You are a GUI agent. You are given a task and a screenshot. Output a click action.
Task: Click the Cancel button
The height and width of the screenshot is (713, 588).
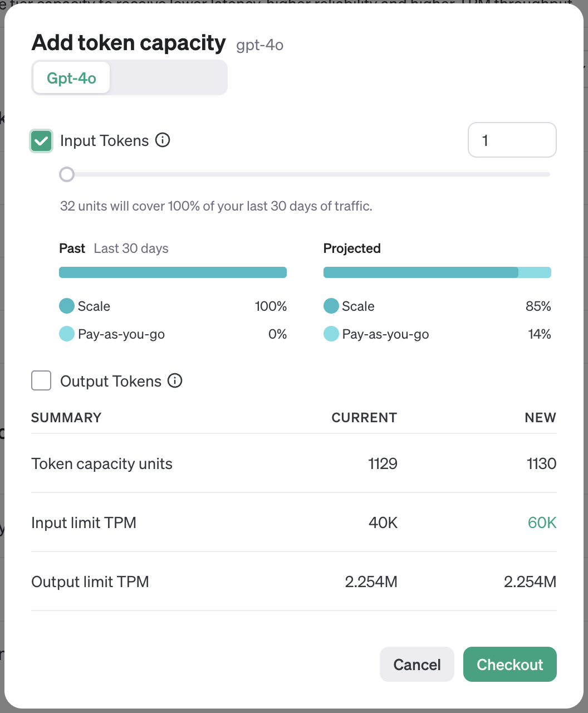pos(417,664)
